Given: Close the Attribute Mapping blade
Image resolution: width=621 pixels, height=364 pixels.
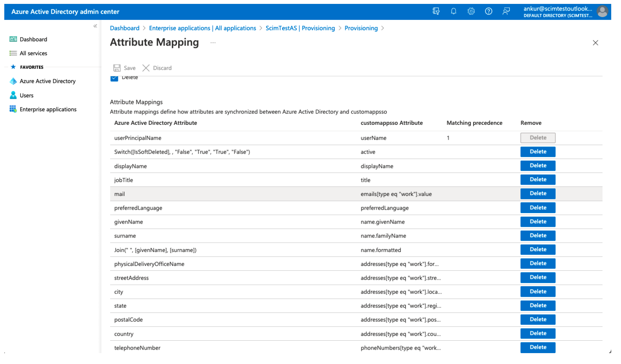Looking at the screenshot, I should pyautogui.click(x=595, y=43).
